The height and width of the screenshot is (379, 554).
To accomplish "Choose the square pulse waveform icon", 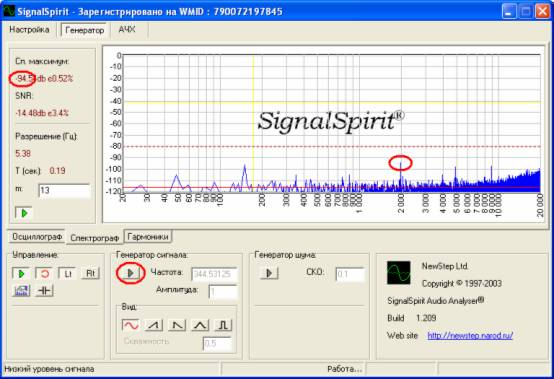I will click(x=223, y=325).
